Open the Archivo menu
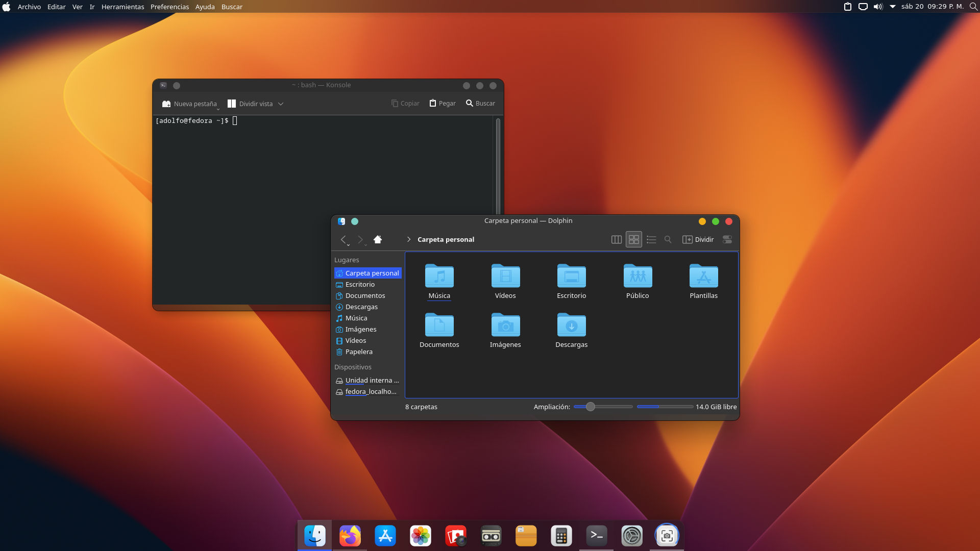This screenshot has width=980, height=551. tap(29, 7)
